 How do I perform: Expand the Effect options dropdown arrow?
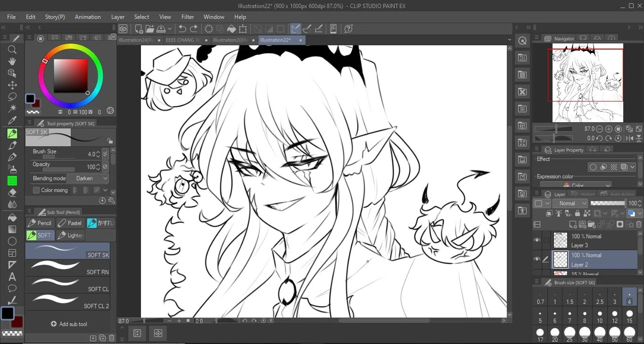(633, 167)
